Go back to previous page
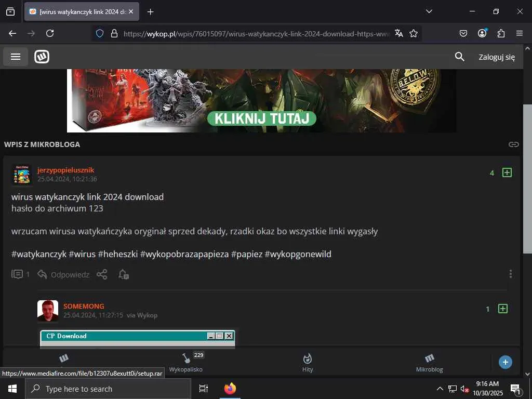The height and width of the screenshot is (399, 532). point(12,33)
